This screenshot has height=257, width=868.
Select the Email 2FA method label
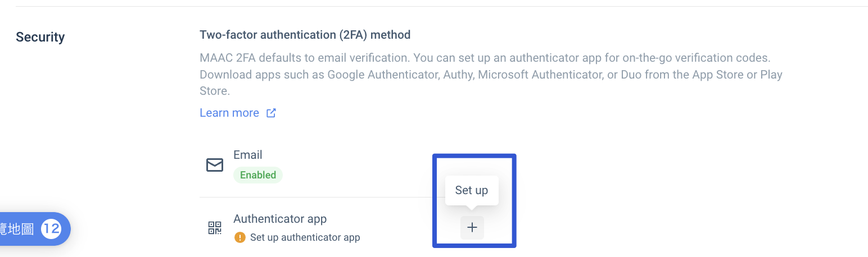tap(248, 155)
